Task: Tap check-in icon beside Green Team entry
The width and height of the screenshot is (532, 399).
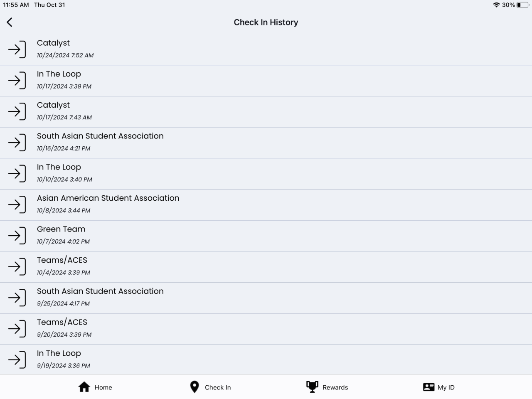Action: point(17,236)
